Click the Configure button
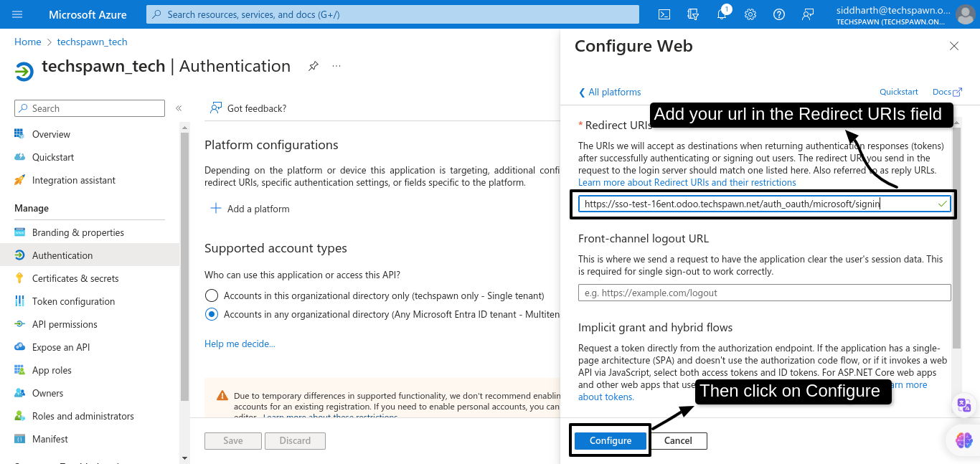Viewport: 980px width, 464px height. [x=611, y=440]
